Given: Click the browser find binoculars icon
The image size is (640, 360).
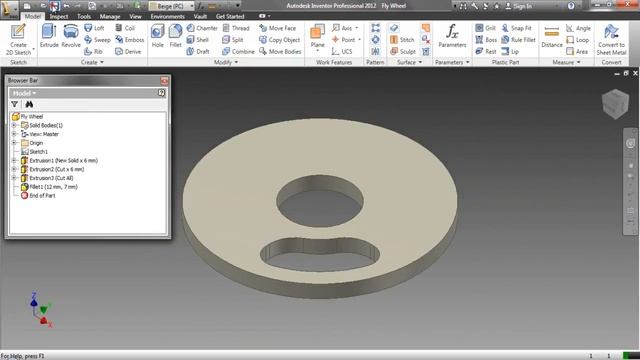Looking at the screenshot, I should pyautogui.click(x=29, y=104).
